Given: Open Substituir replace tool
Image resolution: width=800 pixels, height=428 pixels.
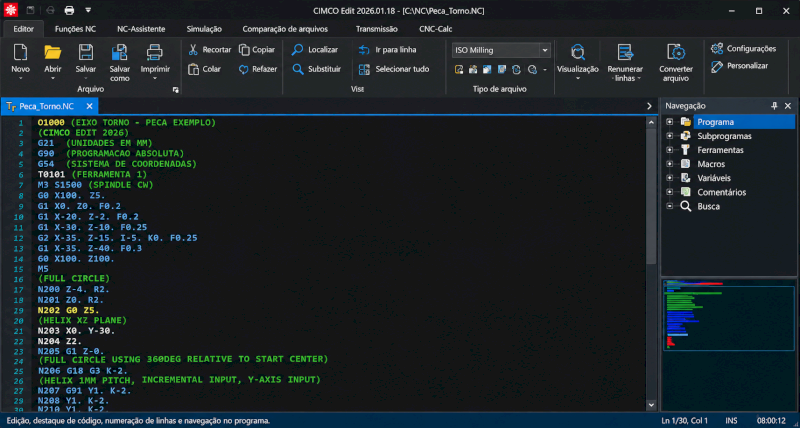Looking at the screenshot, I should [x=316, y=69].
